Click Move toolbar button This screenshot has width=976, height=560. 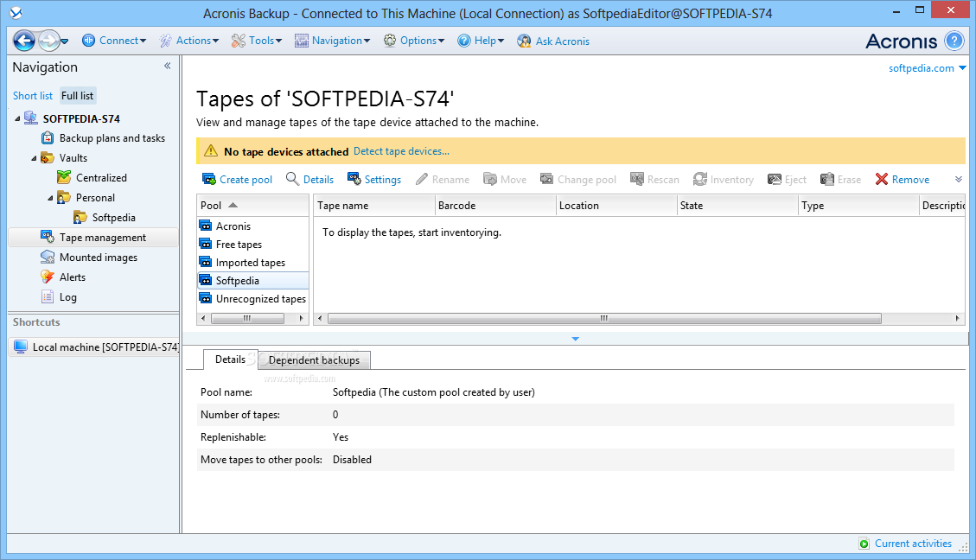505,179
